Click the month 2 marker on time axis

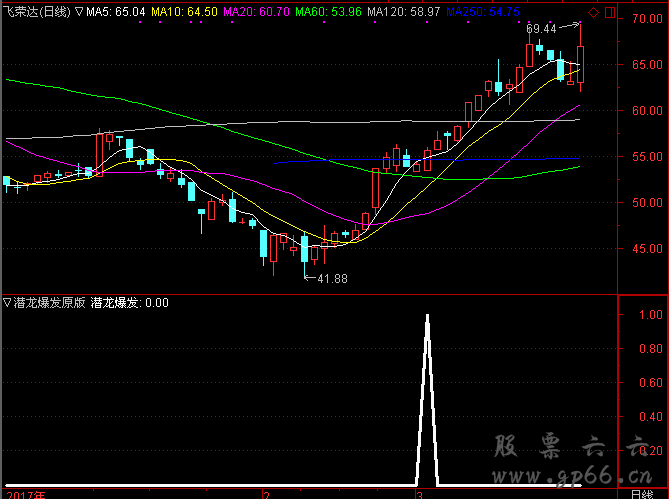(267, 495)
